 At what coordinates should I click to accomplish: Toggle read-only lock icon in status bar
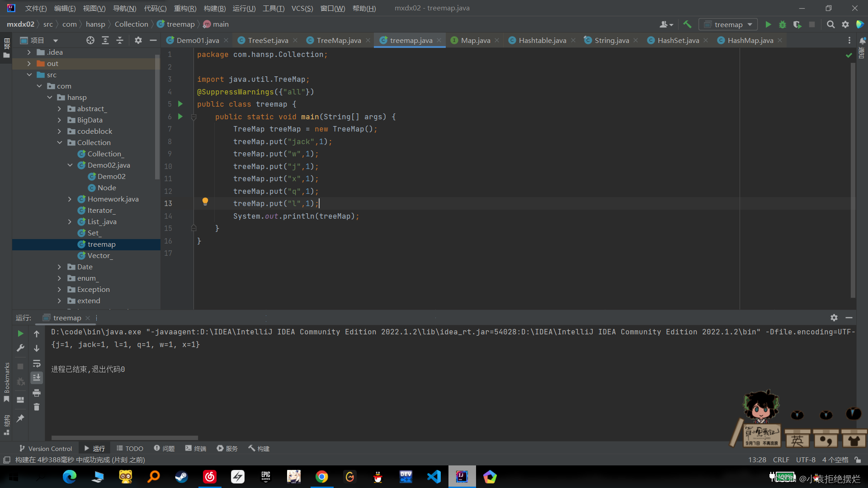(858, 460)
